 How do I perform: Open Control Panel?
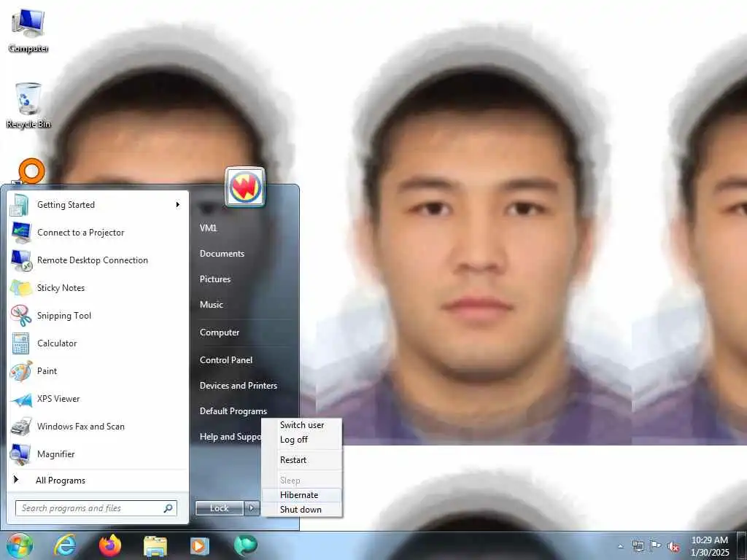coord(226,360)
